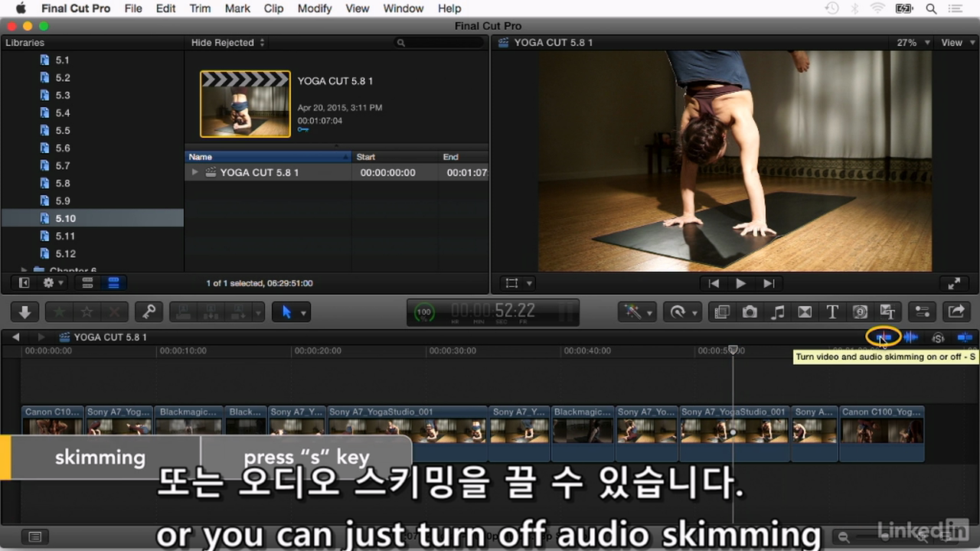Open the tool selection dropdown arrow
980x551 pixels.
(304, 312)
